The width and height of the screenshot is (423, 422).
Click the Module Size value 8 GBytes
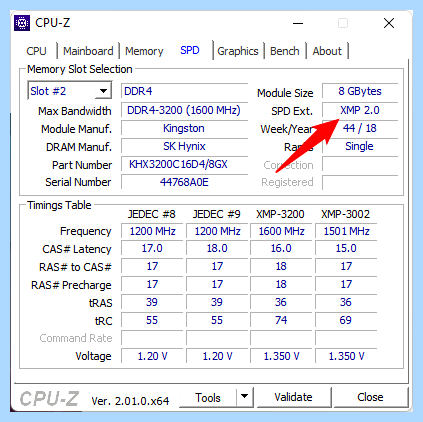tap(360, 91)
